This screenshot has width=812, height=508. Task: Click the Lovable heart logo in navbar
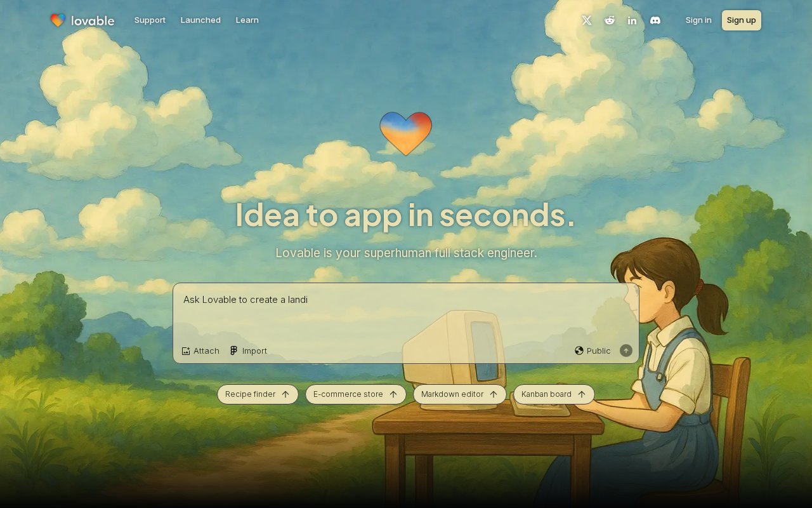(x=82, y=20)
